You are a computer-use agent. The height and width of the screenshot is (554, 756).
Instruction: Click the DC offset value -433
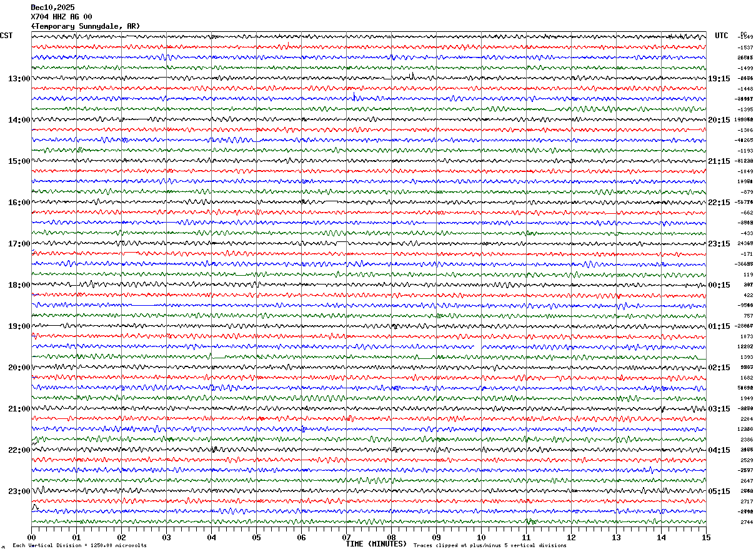pos(747,233)
